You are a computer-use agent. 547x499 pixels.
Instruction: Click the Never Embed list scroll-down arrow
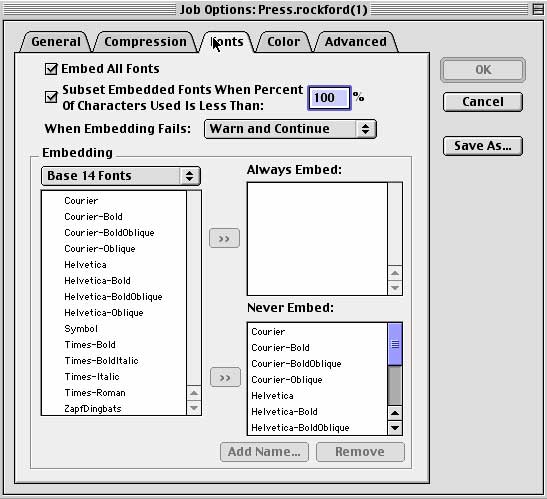tap(395, 428)
